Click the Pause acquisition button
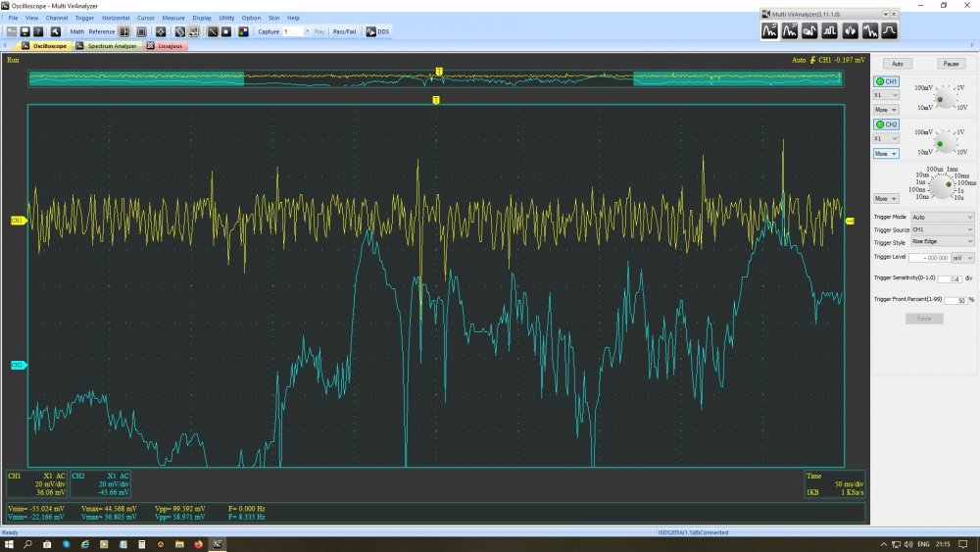 pos(951,64)
